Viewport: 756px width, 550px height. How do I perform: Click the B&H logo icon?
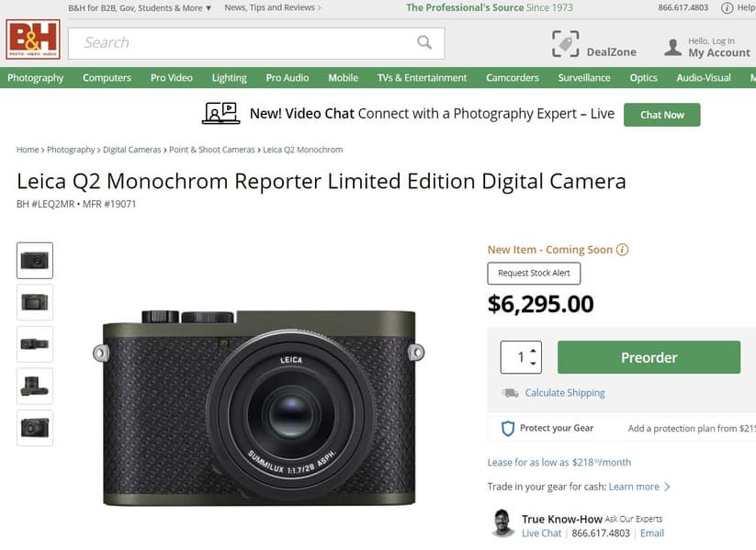33,40
